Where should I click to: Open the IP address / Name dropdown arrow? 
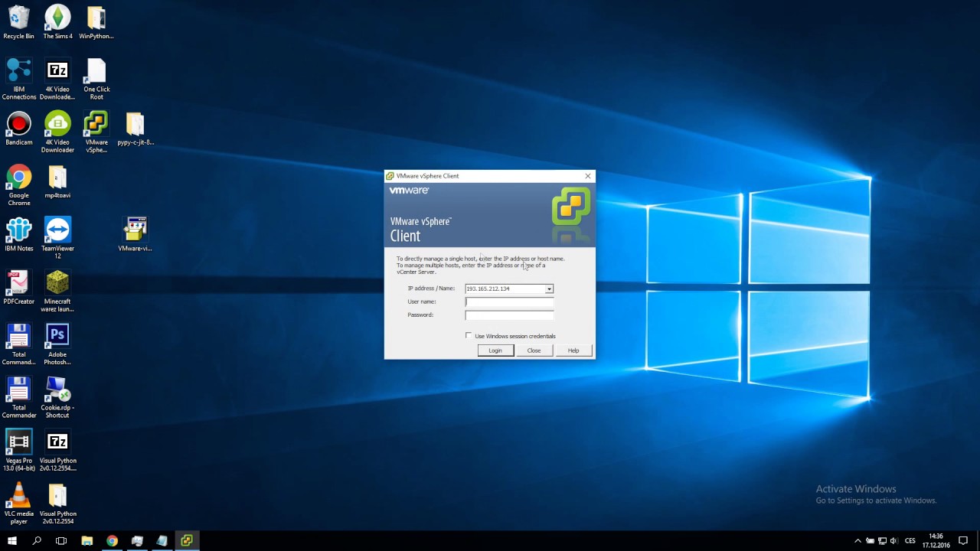pos(549,289)
